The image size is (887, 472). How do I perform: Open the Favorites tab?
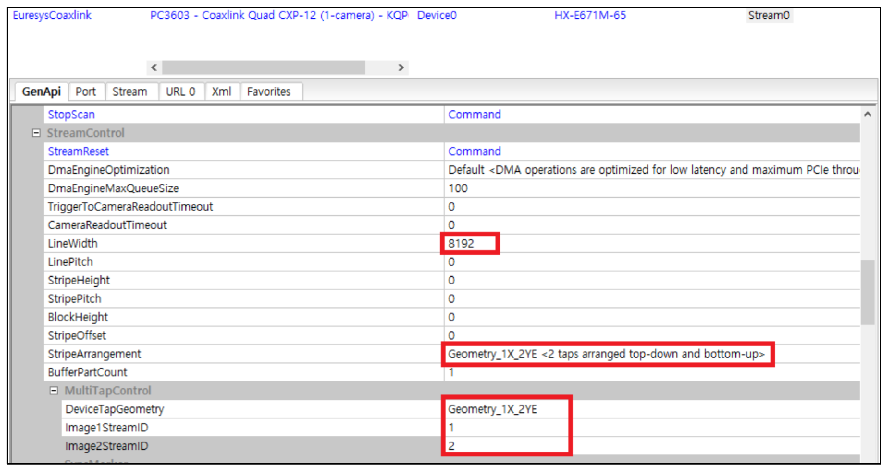269,92
